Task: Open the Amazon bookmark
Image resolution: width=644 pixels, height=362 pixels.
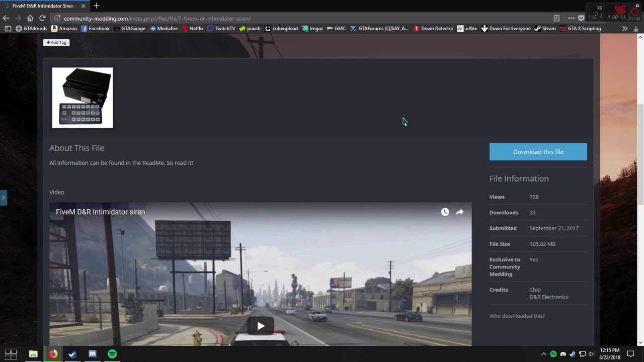Action: (x=64, y=29)
